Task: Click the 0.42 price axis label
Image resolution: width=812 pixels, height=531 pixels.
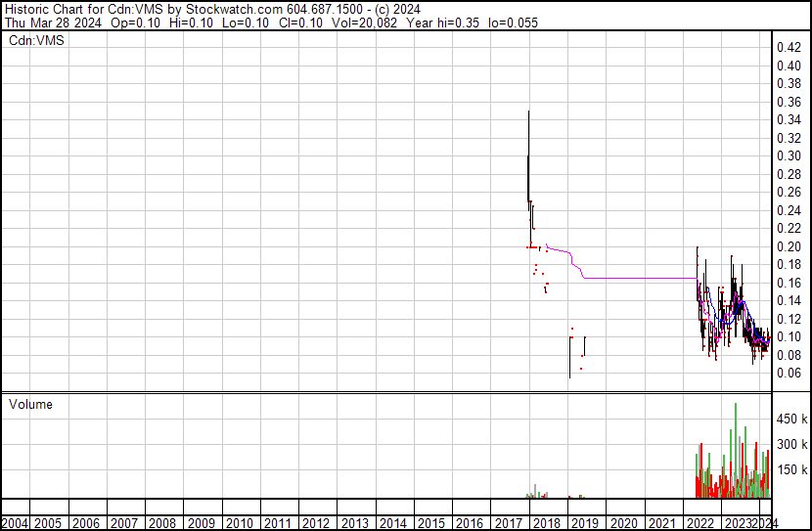Action: coord(789,48)
